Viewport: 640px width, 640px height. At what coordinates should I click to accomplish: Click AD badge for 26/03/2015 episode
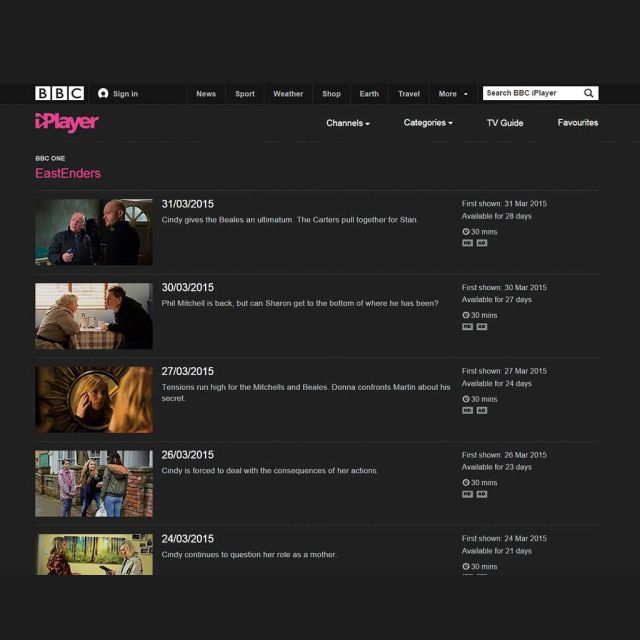coord(482,494)
